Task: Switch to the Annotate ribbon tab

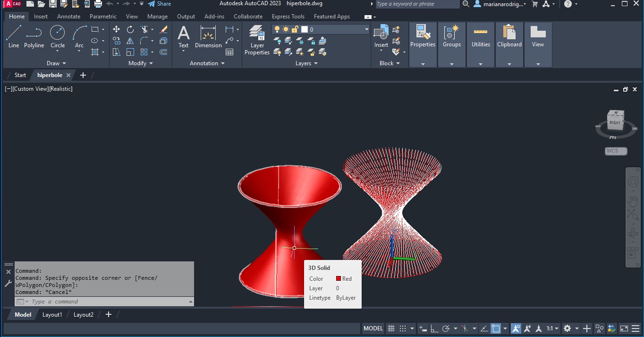Action: pos(68,17)
